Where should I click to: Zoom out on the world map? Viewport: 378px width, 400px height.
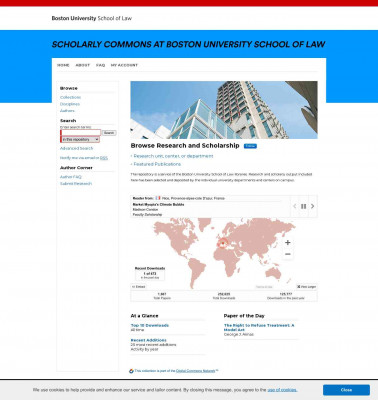coord(288,254)
